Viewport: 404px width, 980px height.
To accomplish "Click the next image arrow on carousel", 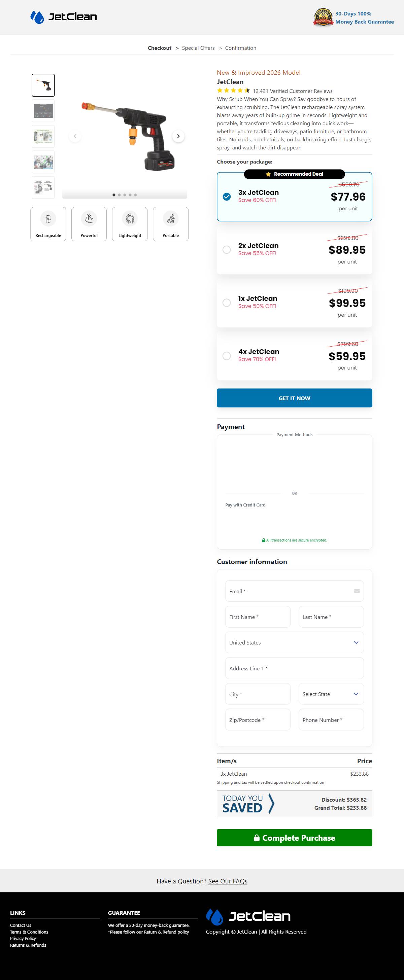I will (x=178, y=136).
